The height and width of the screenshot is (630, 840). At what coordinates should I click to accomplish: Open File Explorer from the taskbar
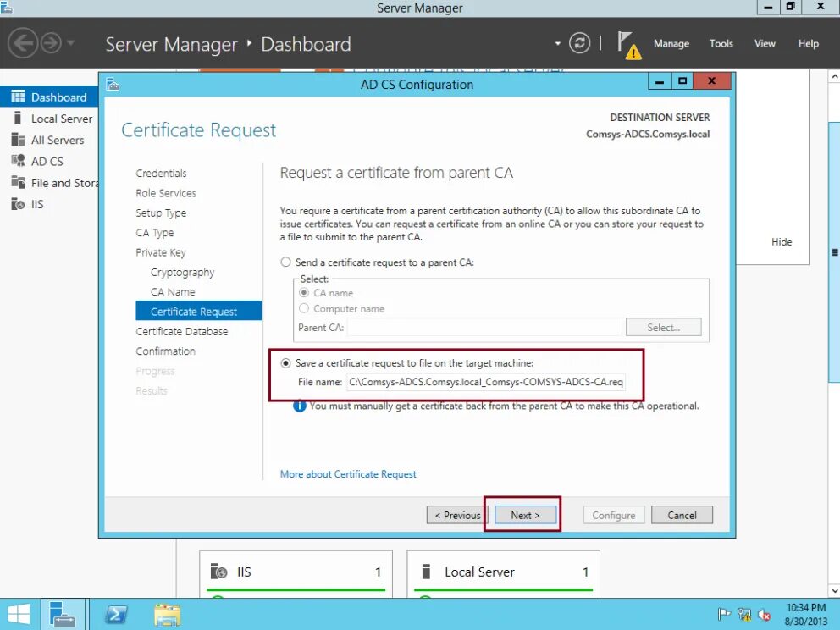pos(167,615)
